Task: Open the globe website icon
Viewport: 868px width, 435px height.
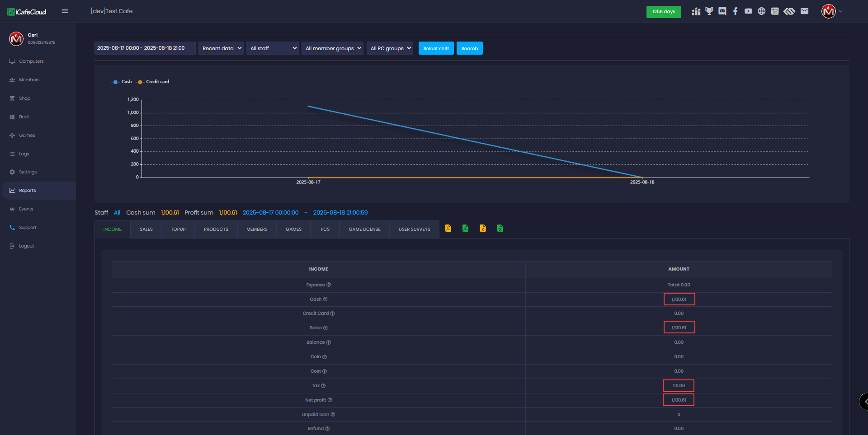Action: (x=761, y=11)
